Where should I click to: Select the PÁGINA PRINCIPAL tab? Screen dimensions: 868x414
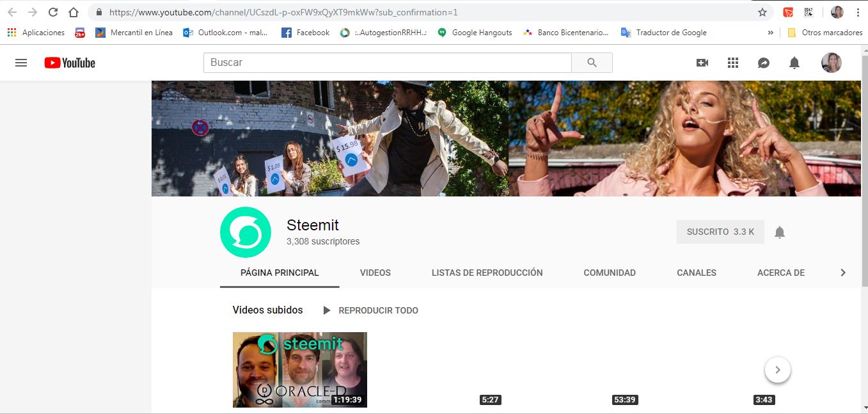click(x=280, y=273)
